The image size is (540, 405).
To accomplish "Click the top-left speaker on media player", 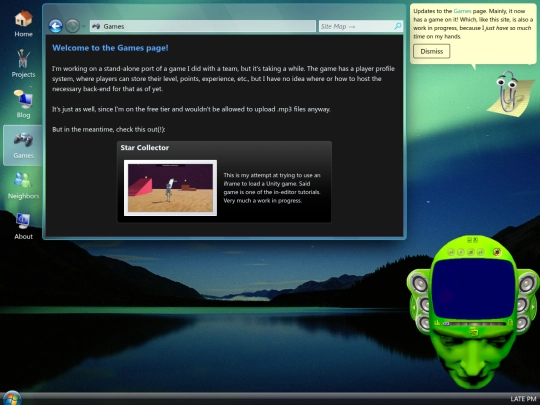I will click(420, 284).
